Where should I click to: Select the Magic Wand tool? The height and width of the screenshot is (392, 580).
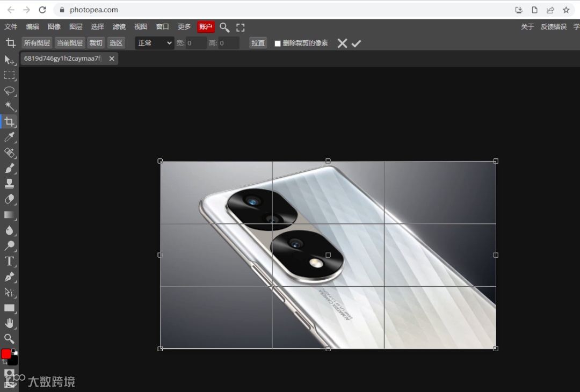(x=9, y=106)
